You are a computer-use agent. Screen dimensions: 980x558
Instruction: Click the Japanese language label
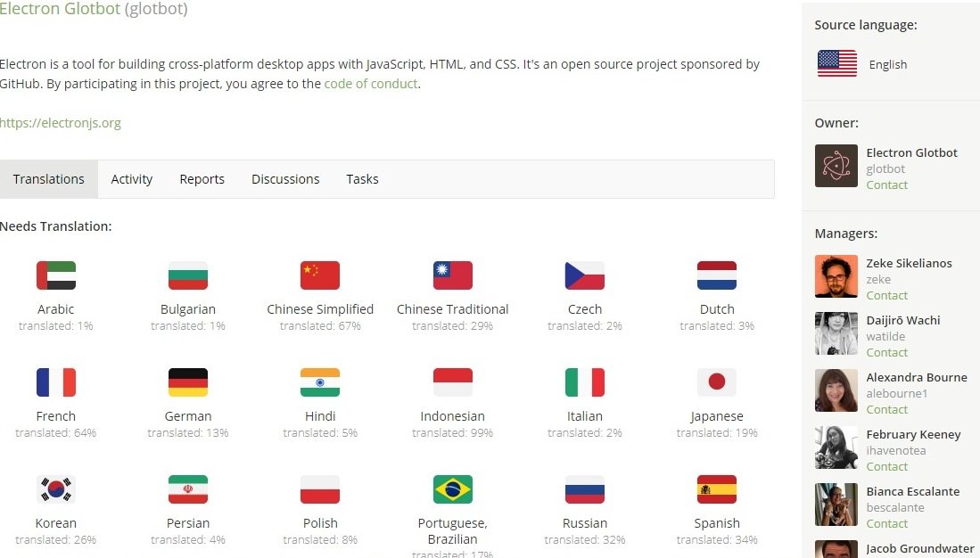pos(717,416)
